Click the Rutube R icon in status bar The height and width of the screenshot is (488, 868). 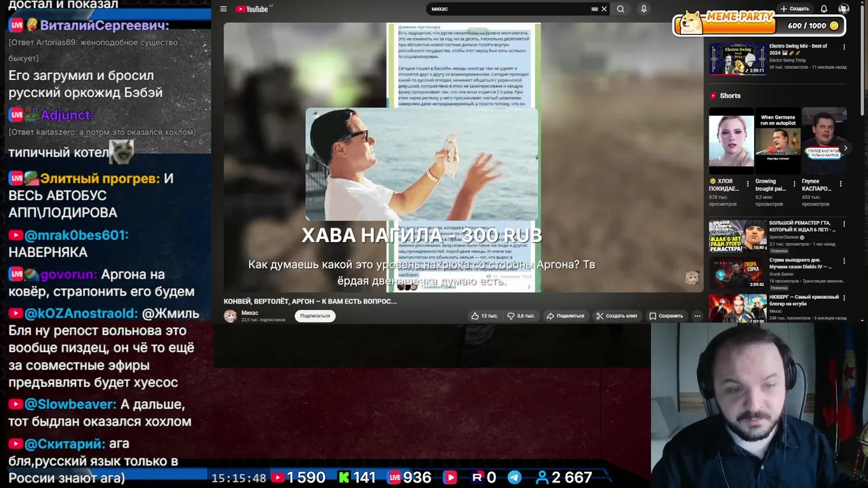pos(477,478)
